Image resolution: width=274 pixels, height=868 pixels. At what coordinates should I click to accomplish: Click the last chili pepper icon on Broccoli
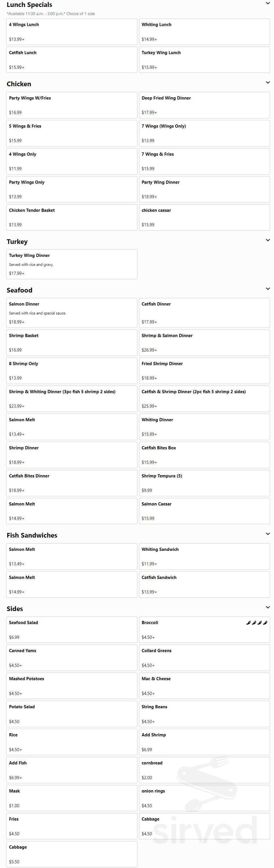[x=265, y=623]
